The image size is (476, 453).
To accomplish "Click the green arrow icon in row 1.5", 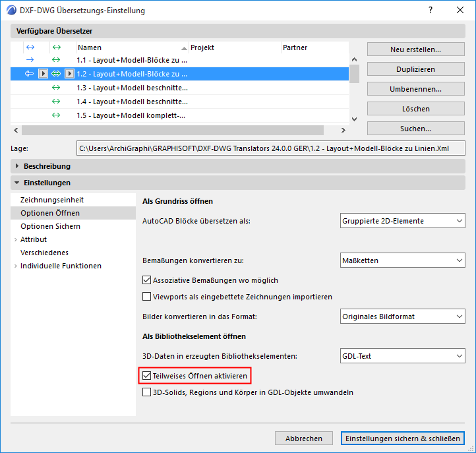I will point(56,115).
